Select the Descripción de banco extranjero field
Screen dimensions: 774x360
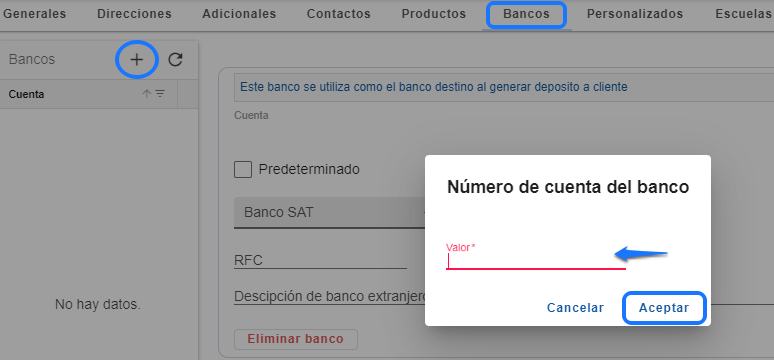coord(329,296)
